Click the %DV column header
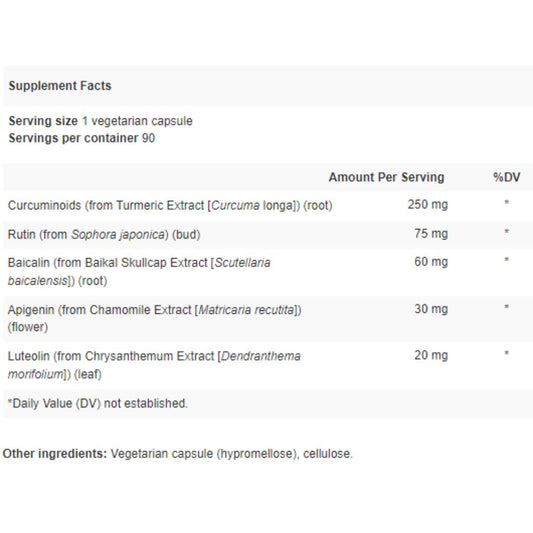The width and height of the screenshot is (533, 533). pyautogui.click(x=506, y=177)
